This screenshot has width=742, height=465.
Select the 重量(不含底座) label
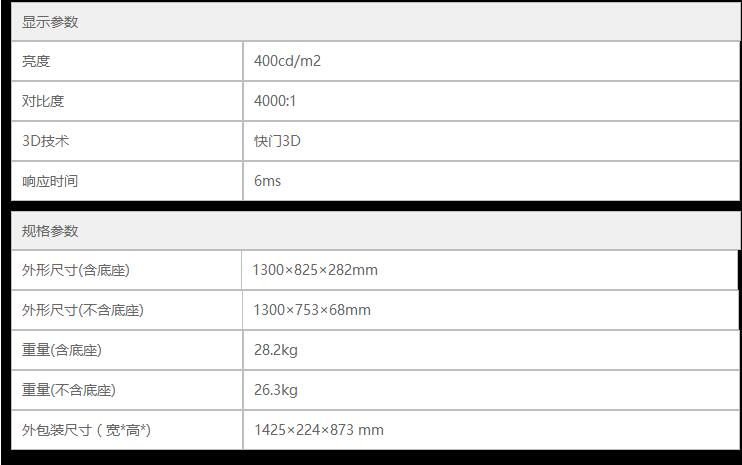pyautogui.click(x=69, y=390)
